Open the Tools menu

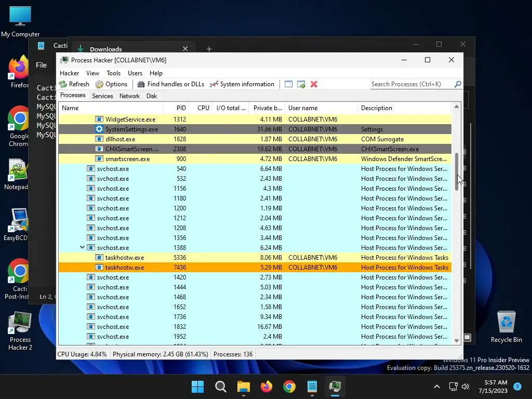pos(113,73)
